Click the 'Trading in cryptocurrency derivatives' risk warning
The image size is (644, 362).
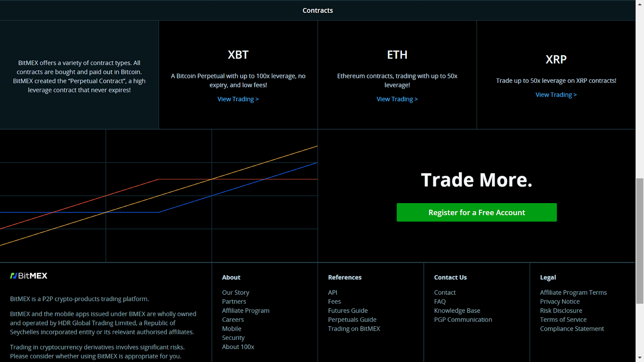click(x=97, y=352)
